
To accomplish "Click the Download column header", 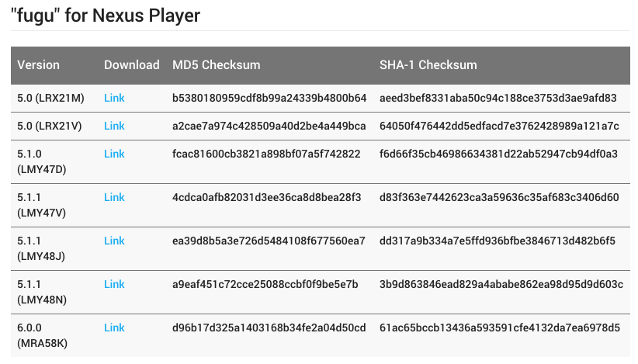I will tap(132, 65).
